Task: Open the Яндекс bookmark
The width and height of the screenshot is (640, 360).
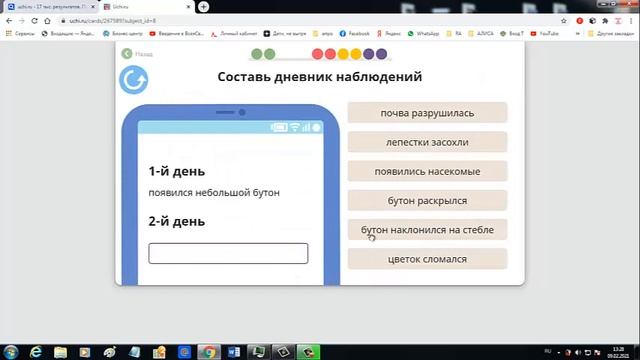Action: coord(389,33)
